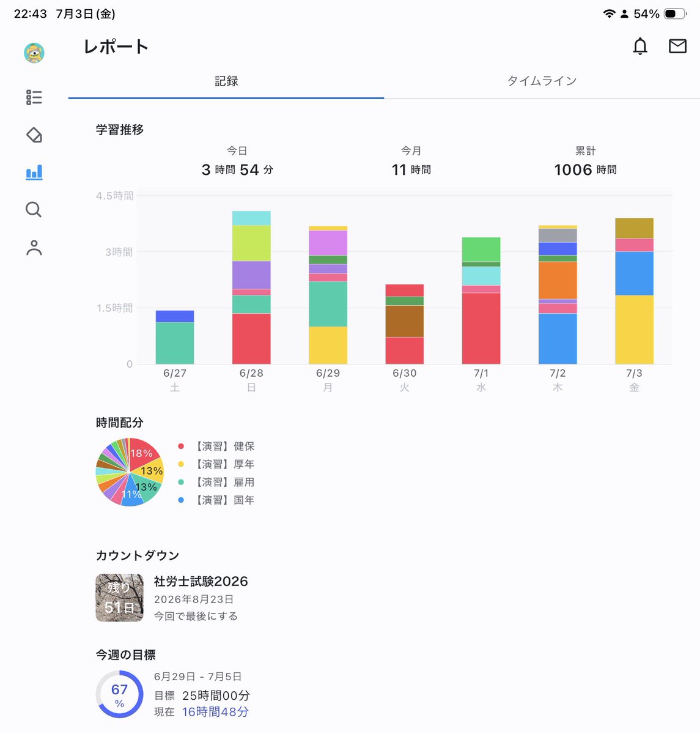This screenshot has height=734, width=700.
Task: Tap the 7/1 stacked bar
Action: [481, 300]
